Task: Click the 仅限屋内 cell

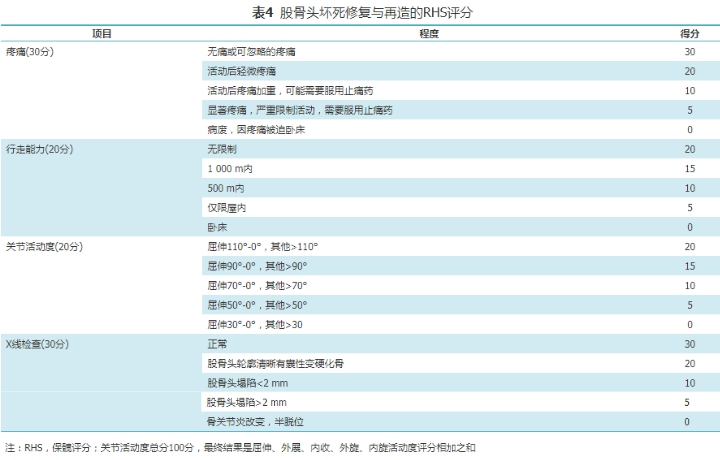Action: click(x=227, y=208)
